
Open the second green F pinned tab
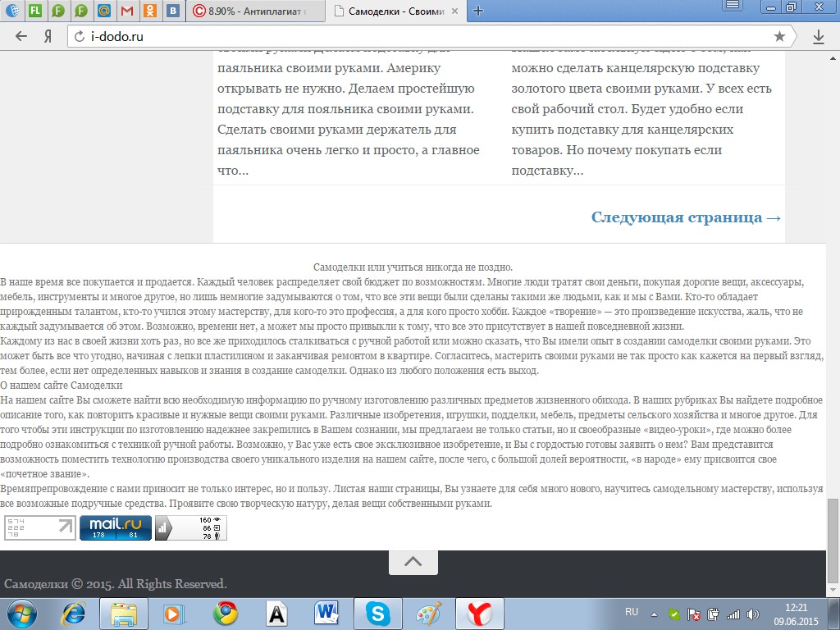(x=81, y=10)
